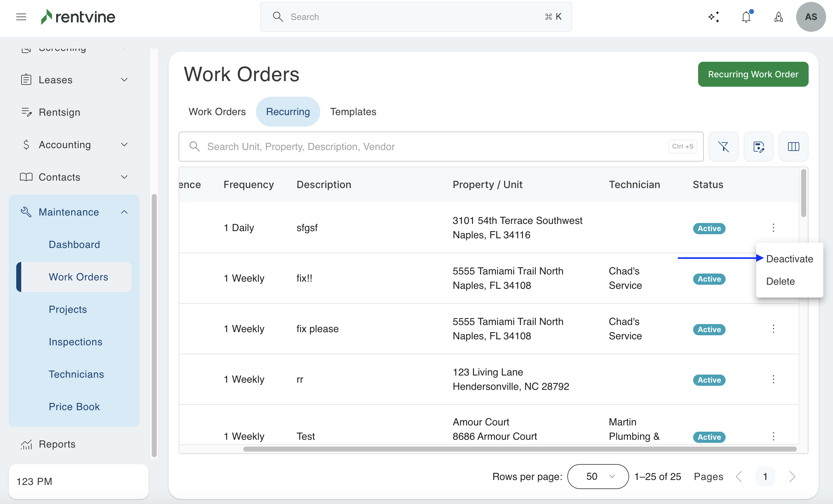
Task: Clear filters with the filter icon
Action: tap(723, 147)
